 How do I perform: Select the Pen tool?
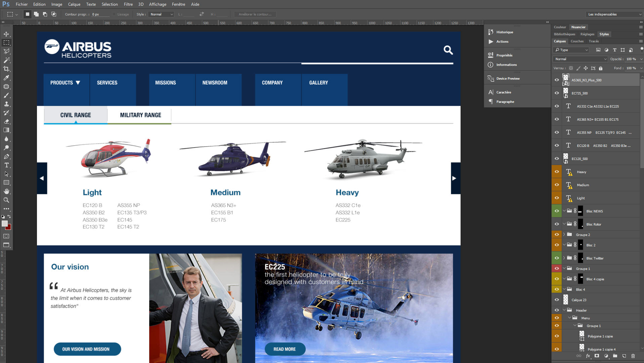point(6,156)
